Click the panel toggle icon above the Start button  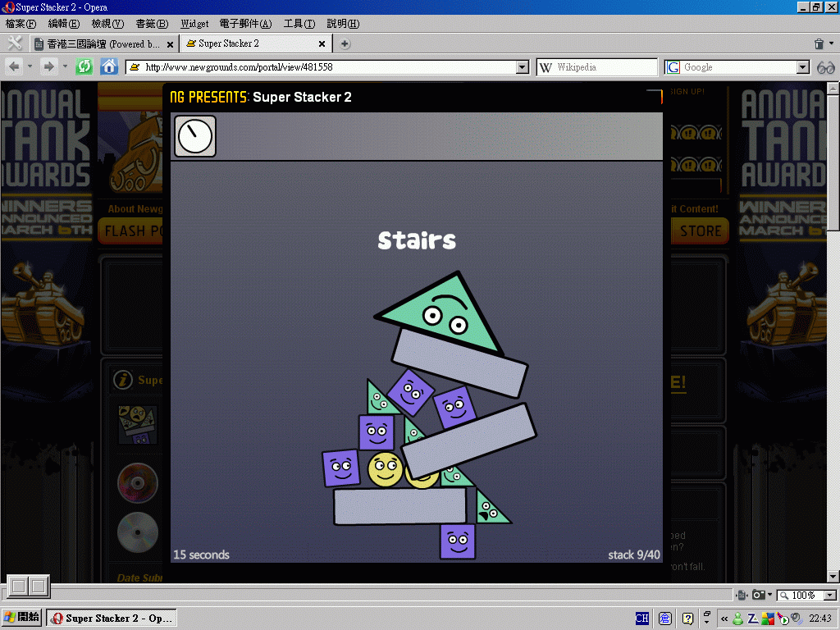tap(29, 586)
